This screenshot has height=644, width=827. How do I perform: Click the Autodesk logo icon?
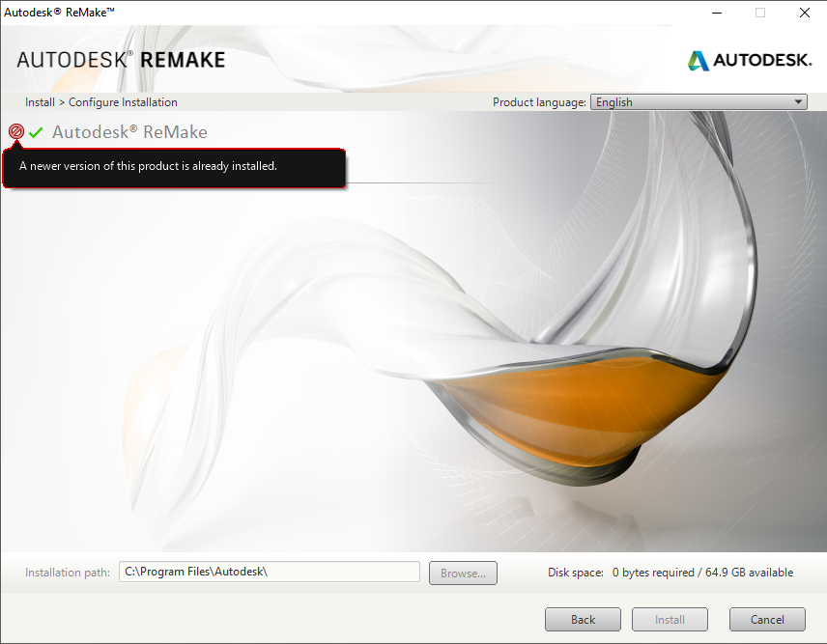(x=698, y=61)
